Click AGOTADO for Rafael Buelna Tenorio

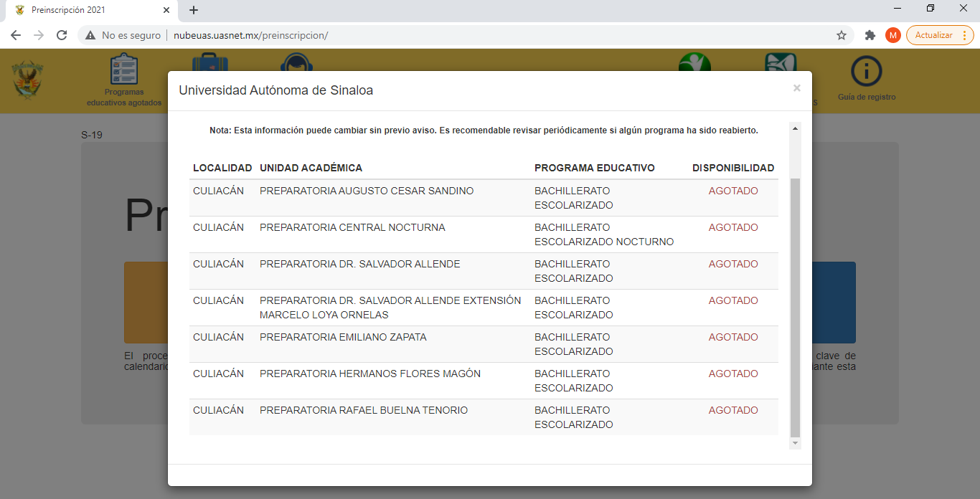click(733, 410)
